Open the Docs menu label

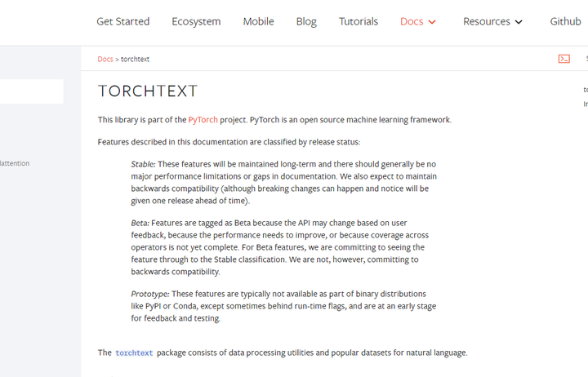(412, 21)
